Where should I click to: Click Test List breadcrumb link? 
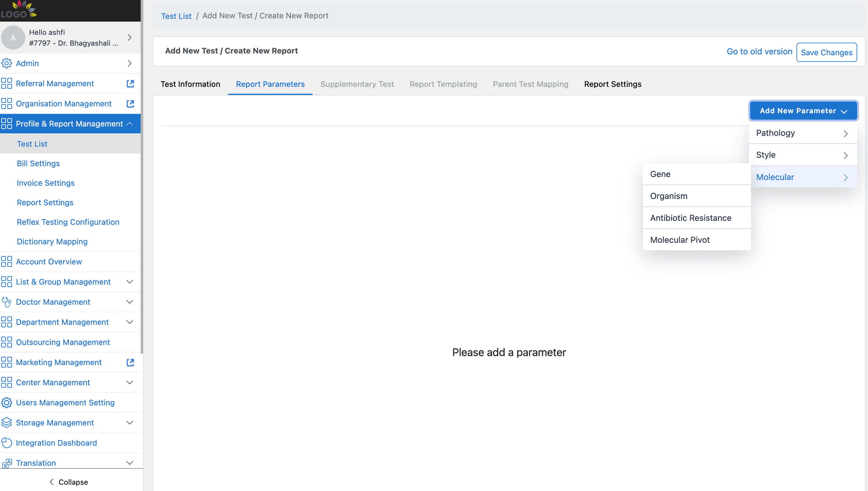click(x=176, y=16)
